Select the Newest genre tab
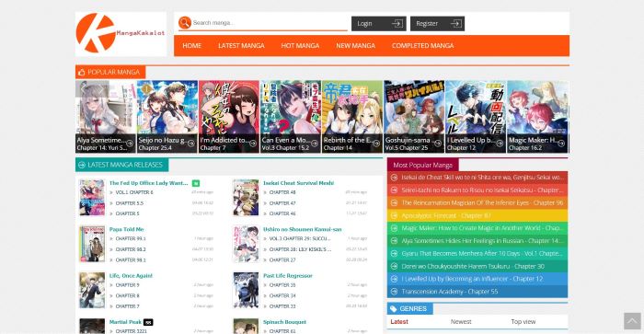 pyautogui.click(x=461, y=322)
